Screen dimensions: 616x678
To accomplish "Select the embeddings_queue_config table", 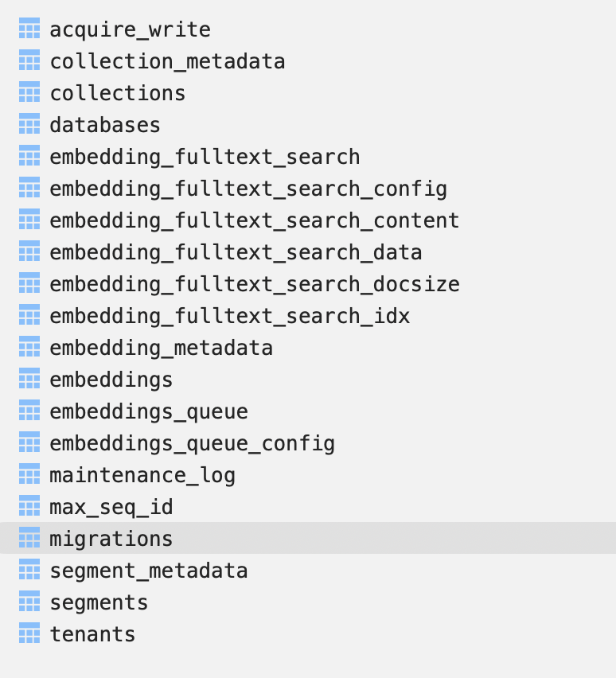I will pos(192,443).
